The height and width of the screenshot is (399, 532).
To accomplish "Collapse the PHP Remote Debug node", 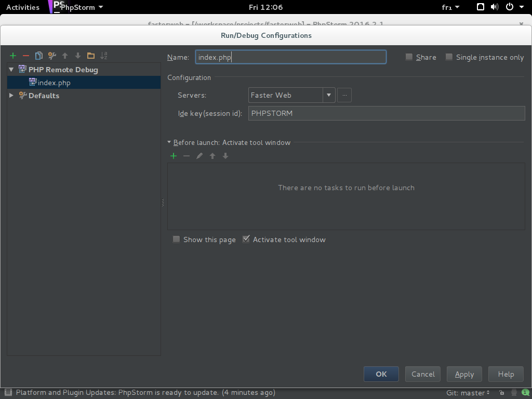I will click(x=11, y=70).
